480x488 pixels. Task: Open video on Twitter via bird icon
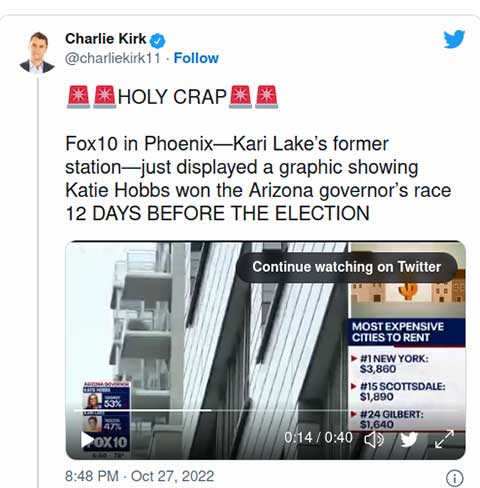coord(409,439)
